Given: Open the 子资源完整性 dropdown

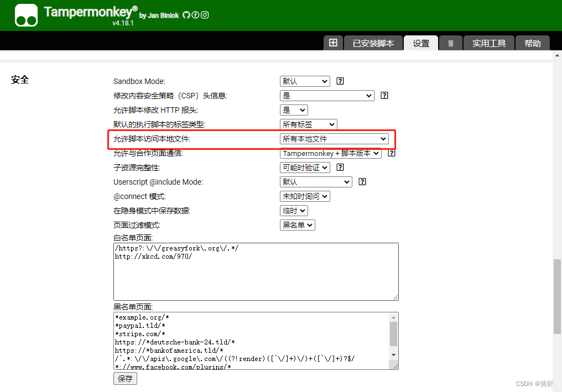Looking at the screenshot, I should click(x=305, y=168).
